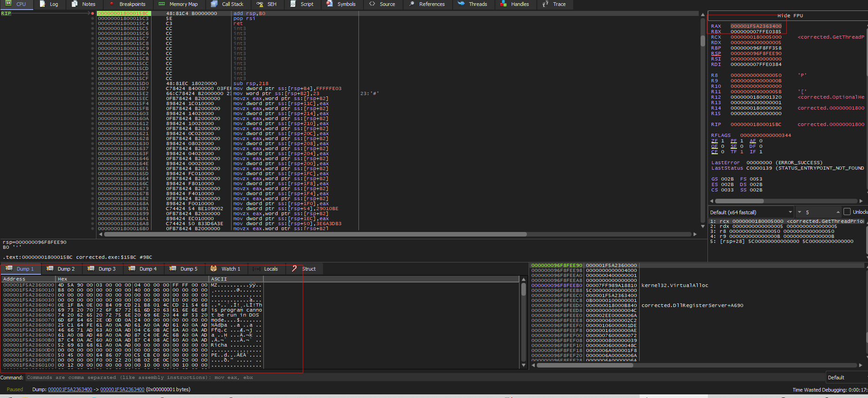Screen dimensions: 868x398
Task: Open the Threads tab icon
Action: pyautogui.click(x=461, y=4)
